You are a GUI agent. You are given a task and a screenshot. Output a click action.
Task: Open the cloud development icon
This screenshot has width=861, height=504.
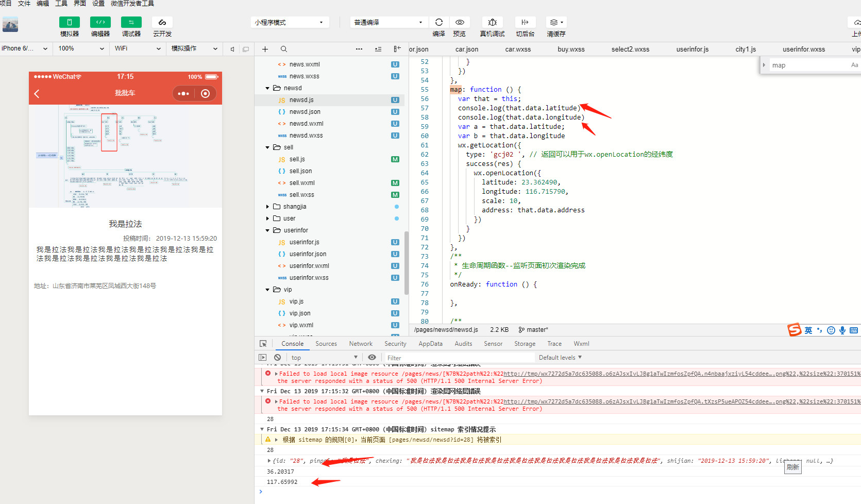162,22
